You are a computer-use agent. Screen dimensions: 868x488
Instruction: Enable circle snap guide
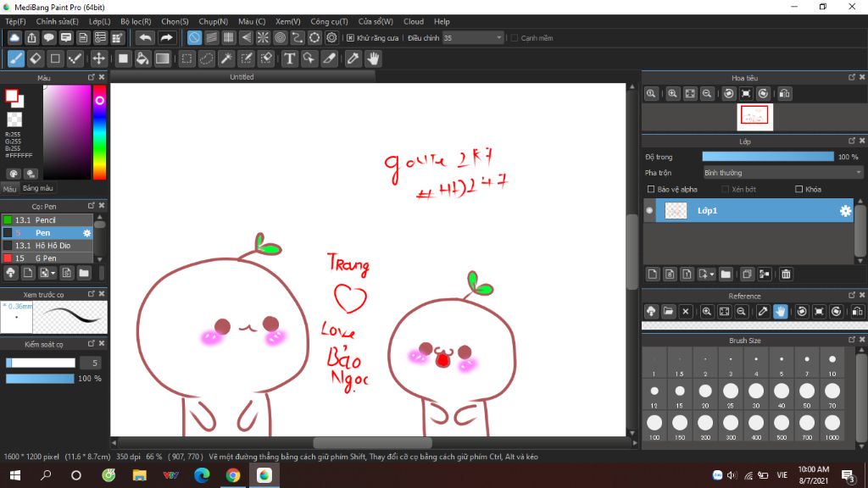click(281, 37)
